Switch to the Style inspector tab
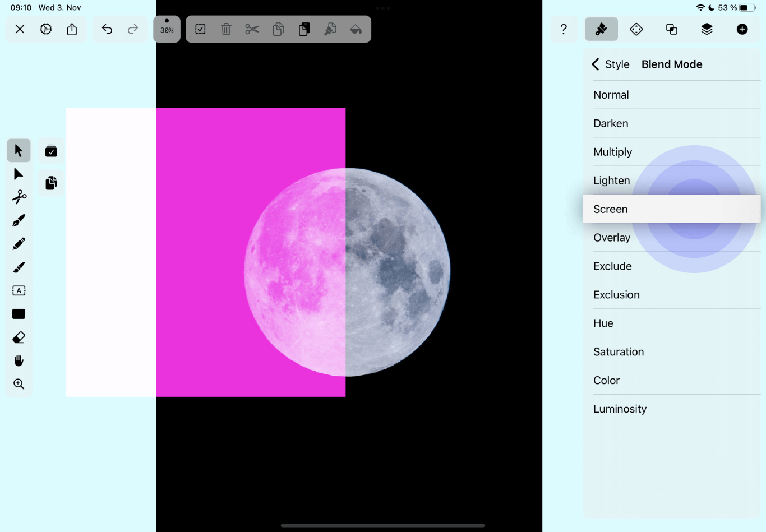This screenshot has height=532, width=766. [x=601, y=29]
